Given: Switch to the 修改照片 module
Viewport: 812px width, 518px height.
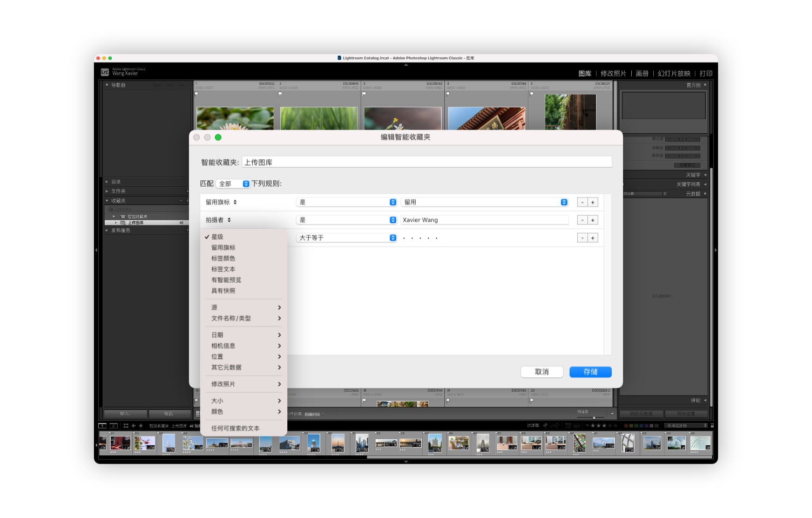Looking at the screenshot, I should (x=613, y=73).
